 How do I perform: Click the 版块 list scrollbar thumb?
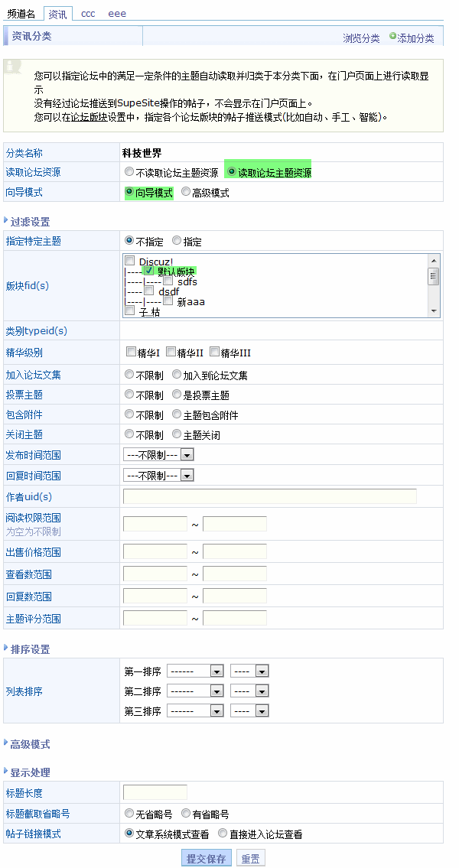(x=434, y=276)
